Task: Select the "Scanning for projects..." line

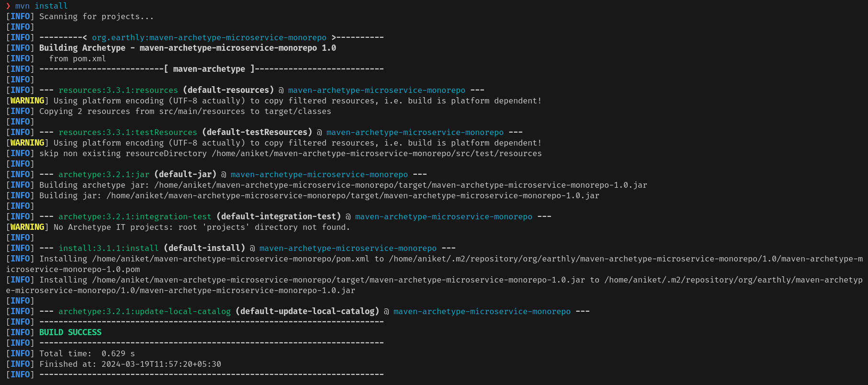Action: click(x=96, y=16)
